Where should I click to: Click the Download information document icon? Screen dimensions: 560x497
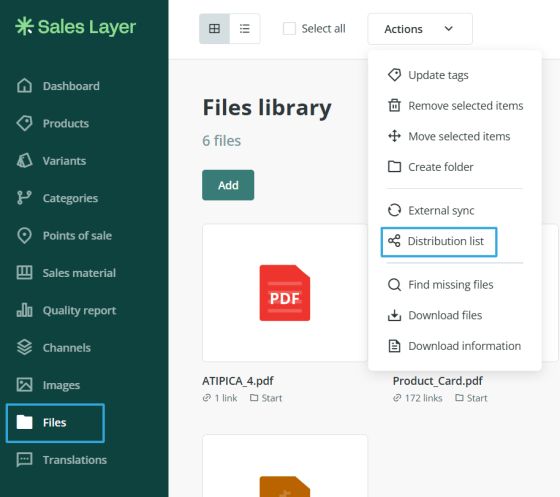[394, 346]
